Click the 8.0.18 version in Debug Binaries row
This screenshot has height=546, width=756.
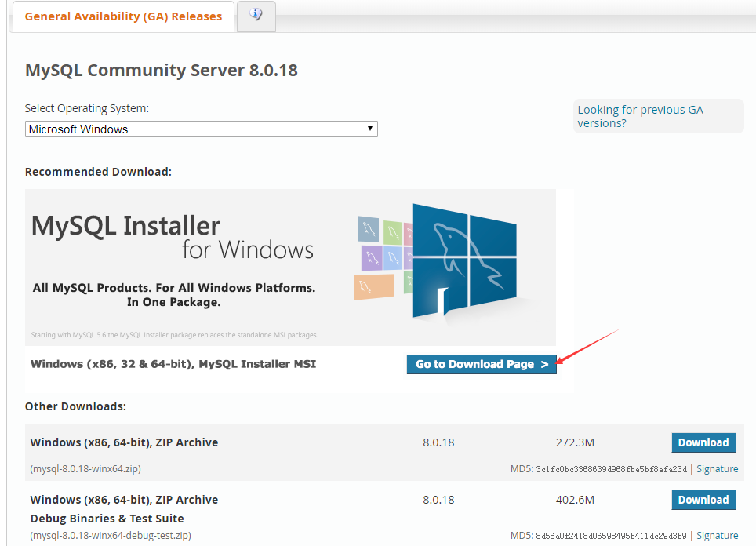438,500
